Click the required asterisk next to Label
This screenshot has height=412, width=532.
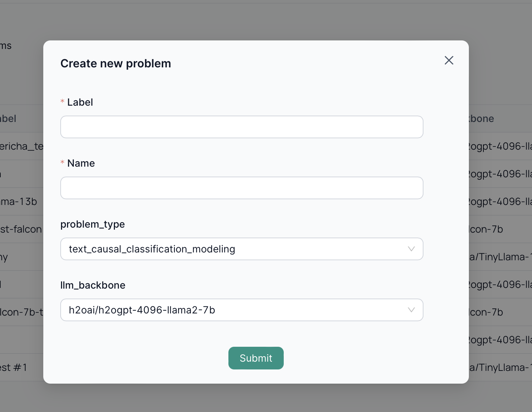[x=62, y=102]
